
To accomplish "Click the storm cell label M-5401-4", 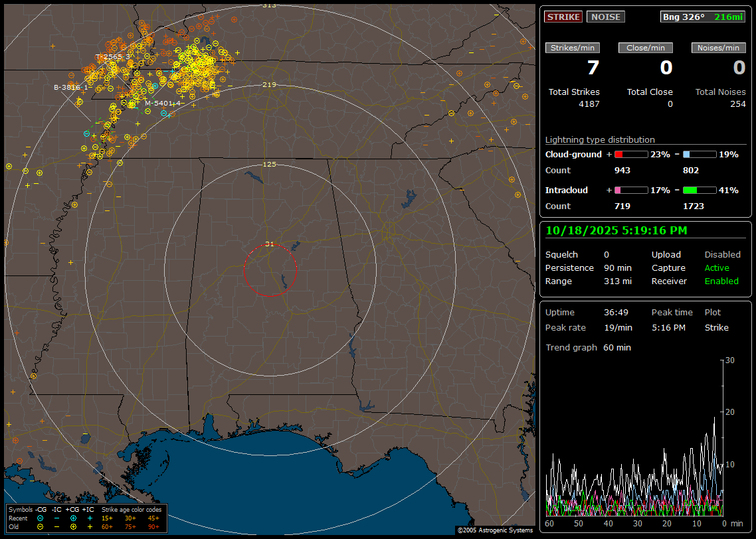I will 163,103.
